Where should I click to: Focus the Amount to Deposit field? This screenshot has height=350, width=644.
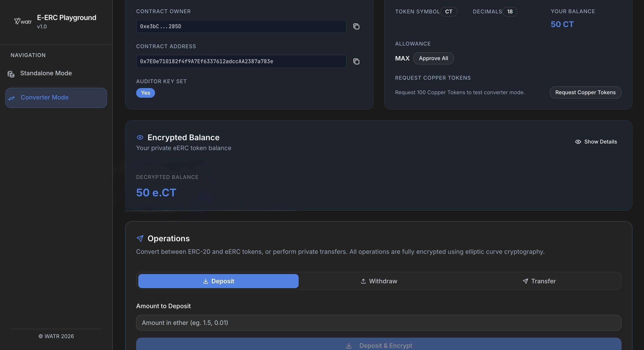tap(379, 323)
